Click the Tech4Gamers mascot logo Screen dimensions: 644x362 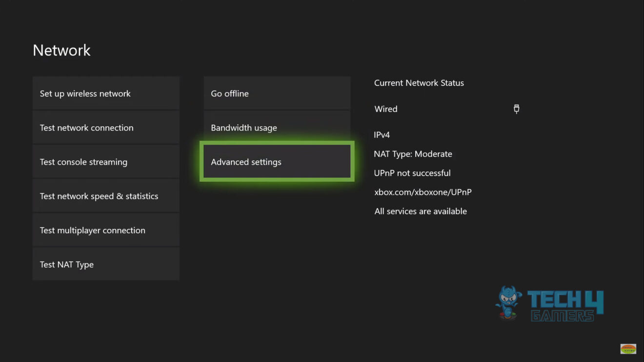(509, 303)
